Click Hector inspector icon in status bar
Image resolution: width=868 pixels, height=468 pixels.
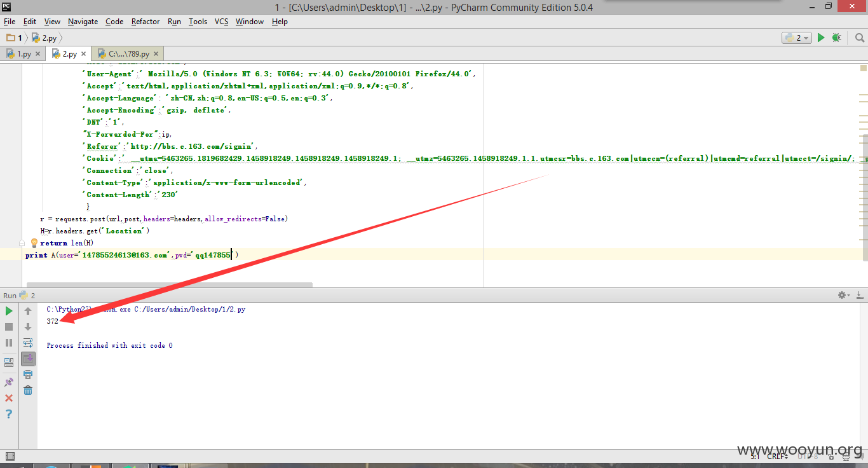847,456
